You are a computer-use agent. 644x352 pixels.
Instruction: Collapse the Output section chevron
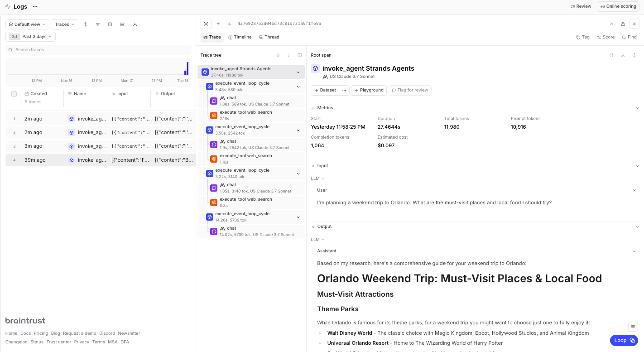(x=638, y=227)
